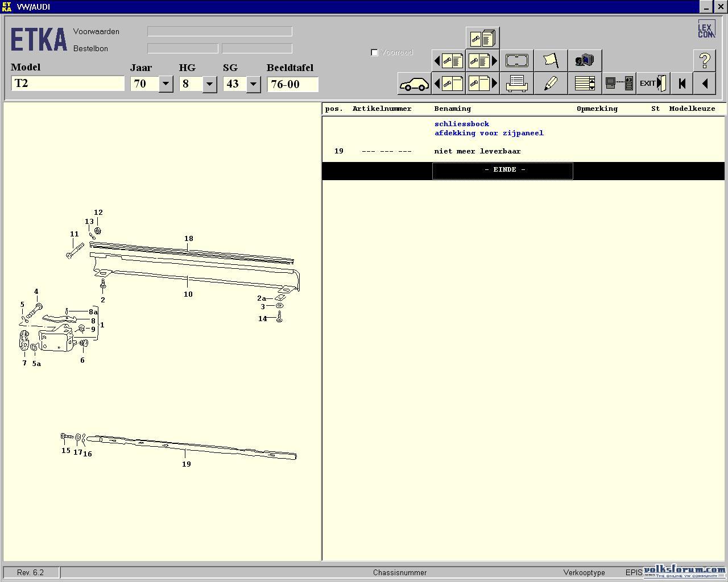Screen dimensions: 728x582
Task: Click part number 15 in the diagram
Action: (66, 451)
